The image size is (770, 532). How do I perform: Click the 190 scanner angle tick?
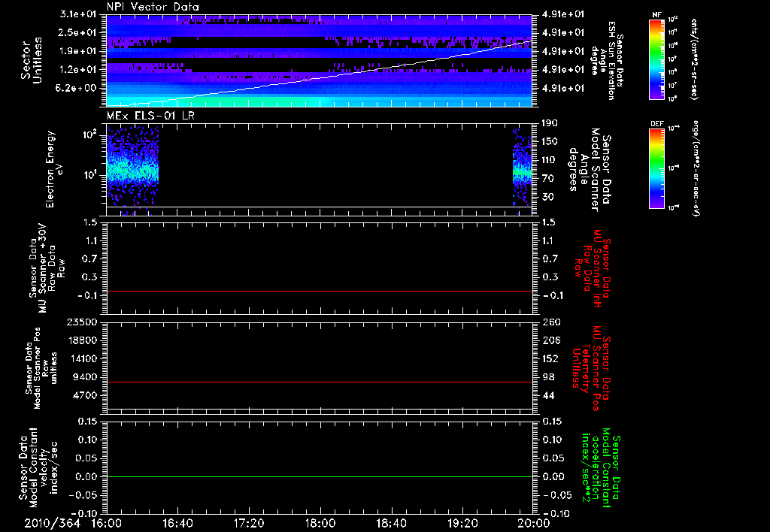click(x=551, y=123)
